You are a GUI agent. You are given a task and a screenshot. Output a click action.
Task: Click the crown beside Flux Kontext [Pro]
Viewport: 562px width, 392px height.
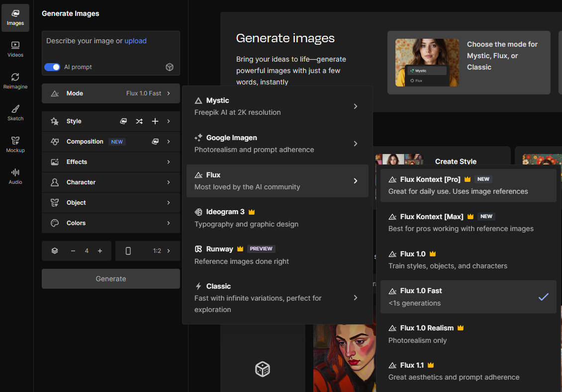468,179
